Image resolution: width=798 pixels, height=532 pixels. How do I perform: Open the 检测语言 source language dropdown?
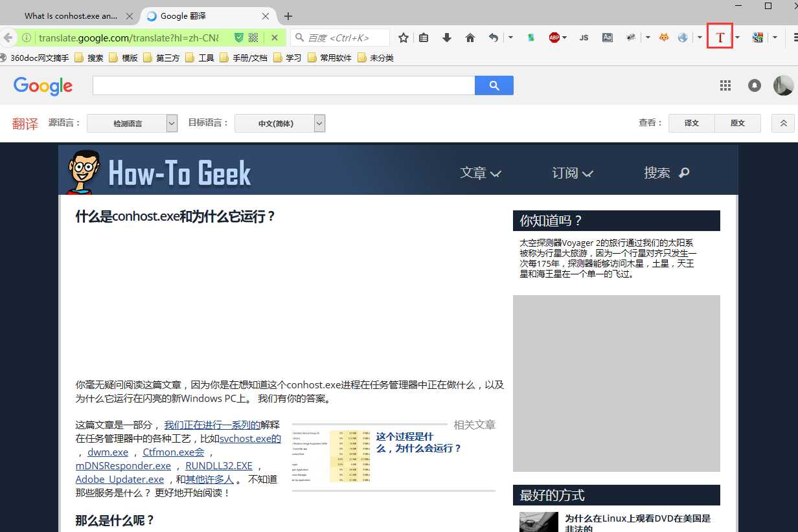point(132,123)
